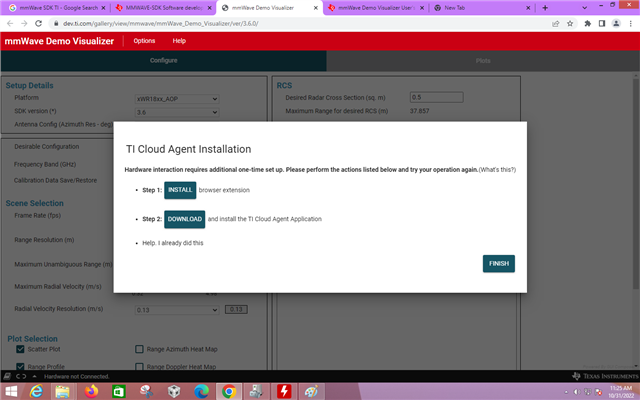This screenshot has width=640, height=400.
Task: Open the tab search chevron
Action: (x=584, y=8)
